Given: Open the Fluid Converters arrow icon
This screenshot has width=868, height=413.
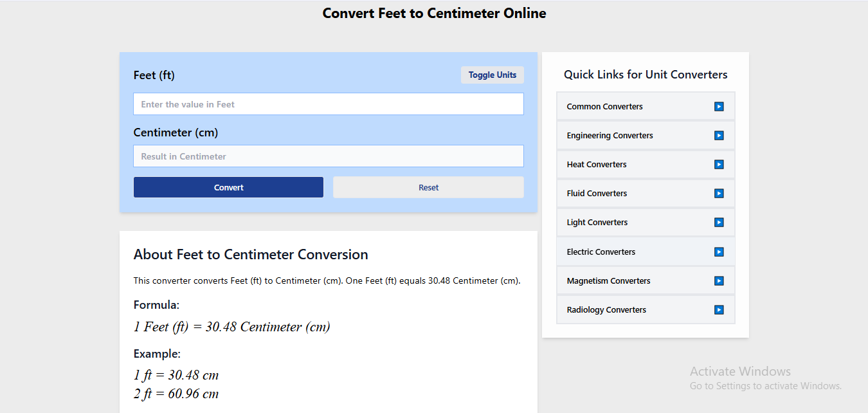Looking at the screenshot, I should click(x=718, y=193).
